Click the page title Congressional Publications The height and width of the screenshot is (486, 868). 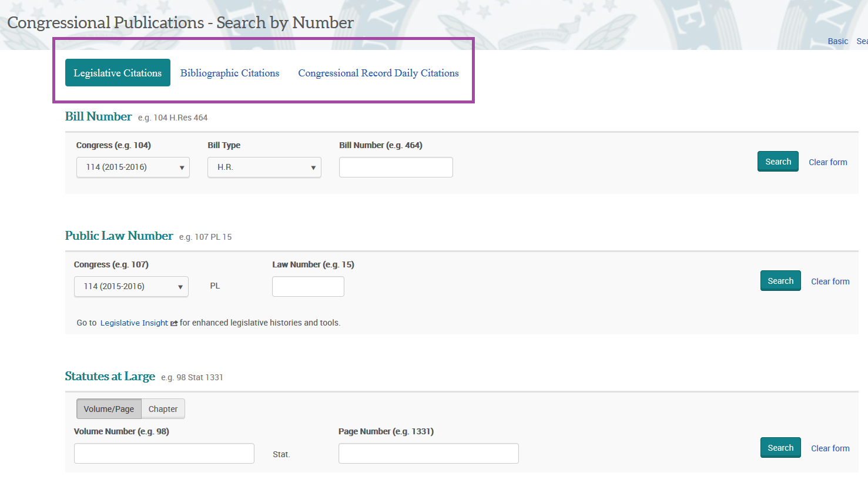(x=180, y=22)
